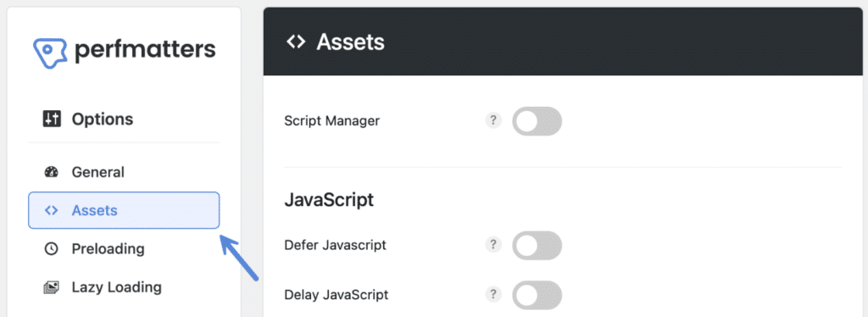Click the Delay JavaScript label text
The image size is (868, 317).
tap(336, 295)
